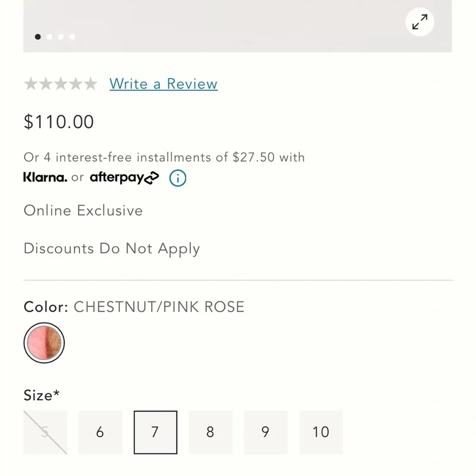
Task: Select the active first carousel dot
Action: (x=38, y=37)
